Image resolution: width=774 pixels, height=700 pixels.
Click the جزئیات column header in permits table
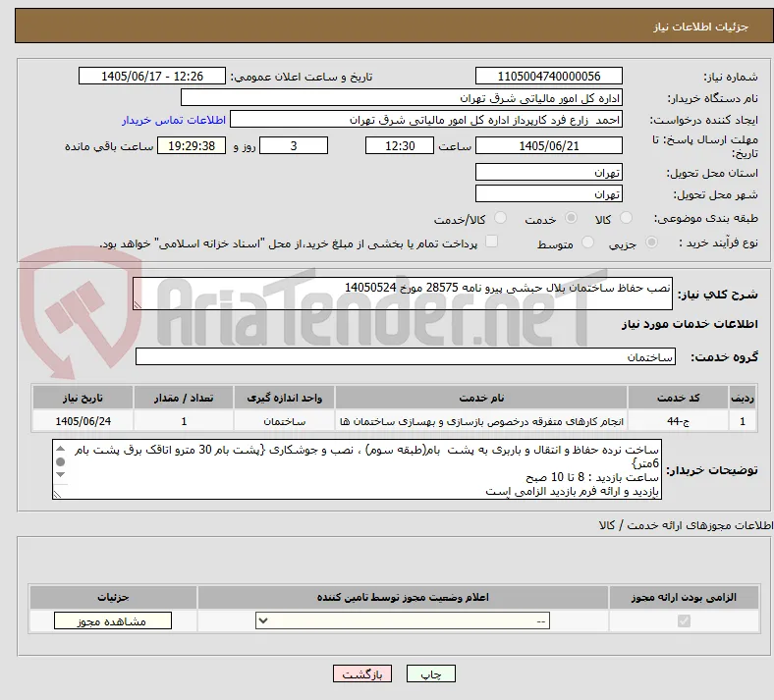113,597
